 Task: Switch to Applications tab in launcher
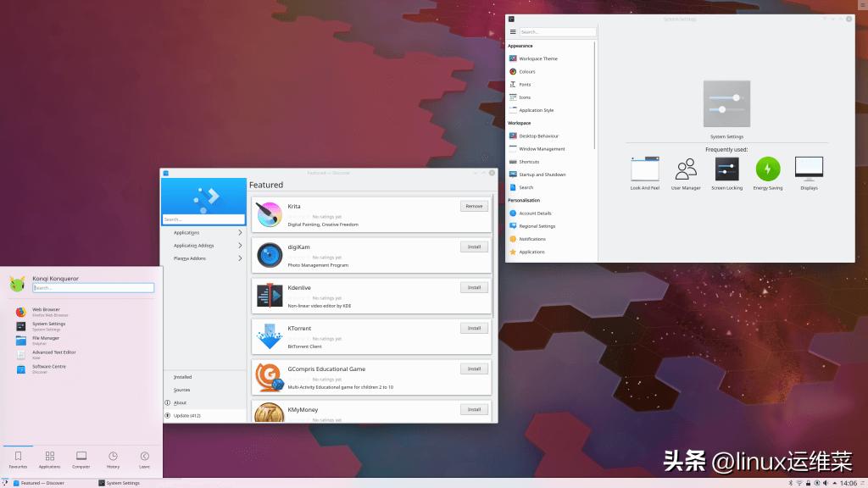49,460
